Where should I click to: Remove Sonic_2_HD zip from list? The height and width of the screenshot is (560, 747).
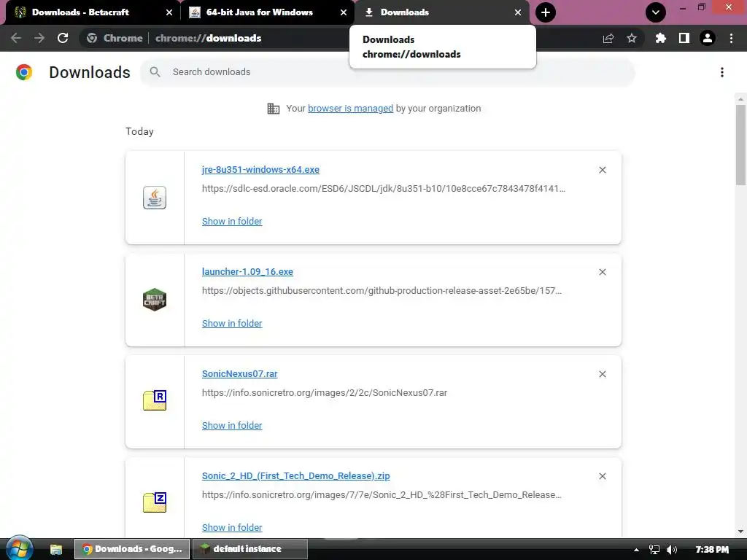pos(602,476)
